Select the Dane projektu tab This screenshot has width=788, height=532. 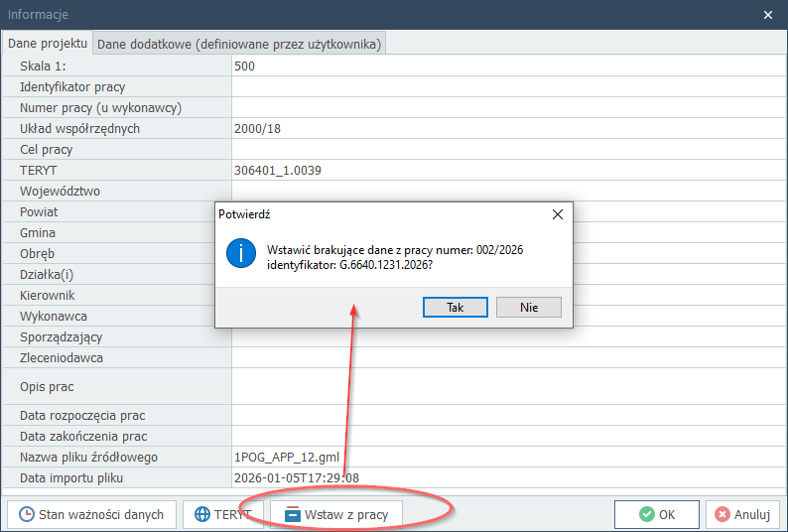click(x=48, y=43)
